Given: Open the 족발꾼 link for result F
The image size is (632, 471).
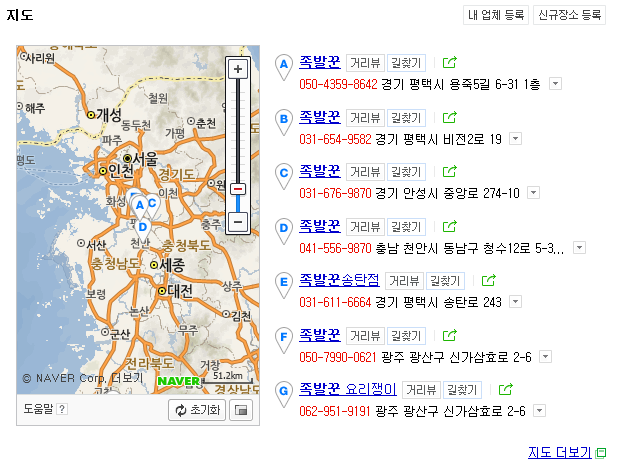Looking at the screenshot, I should pyautogui.click(x=320, y=335).
